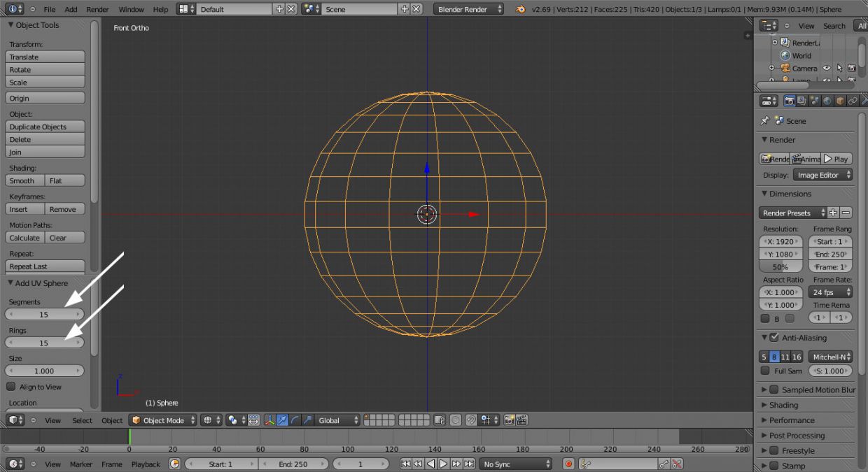Screen dimensions: 868x472
Task: Enable the Stamp checkbox
Action: pyautogui.click(x=774, y=466)
